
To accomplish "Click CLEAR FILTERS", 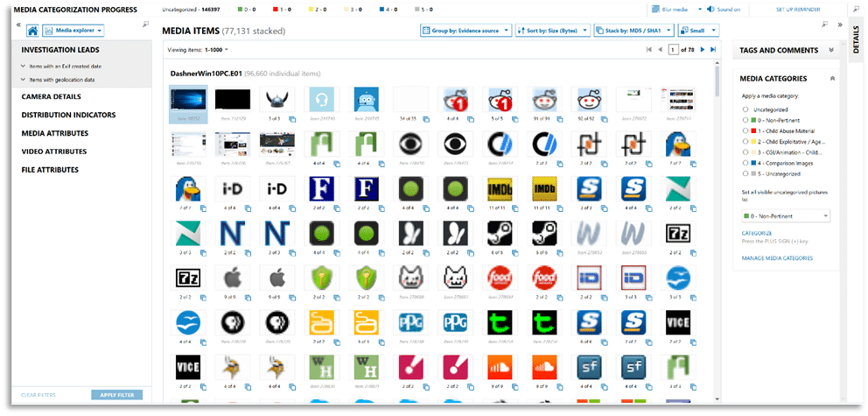I will [x=38, y=396].
